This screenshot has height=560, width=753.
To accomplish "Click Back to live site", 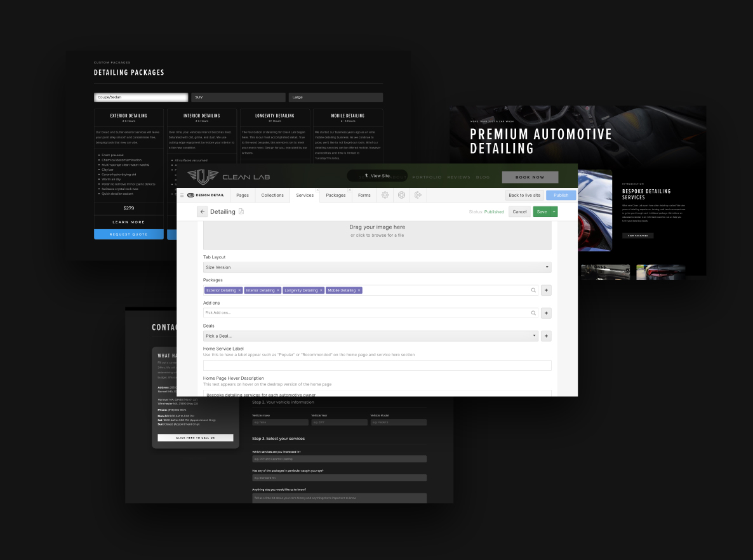I will (524, 195).
